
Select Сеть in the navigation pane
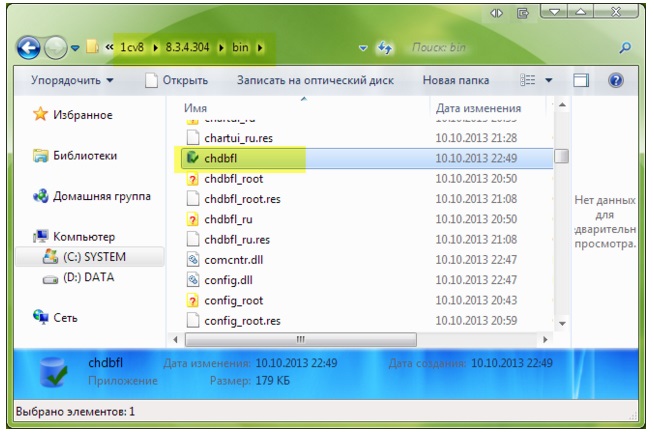55,318
